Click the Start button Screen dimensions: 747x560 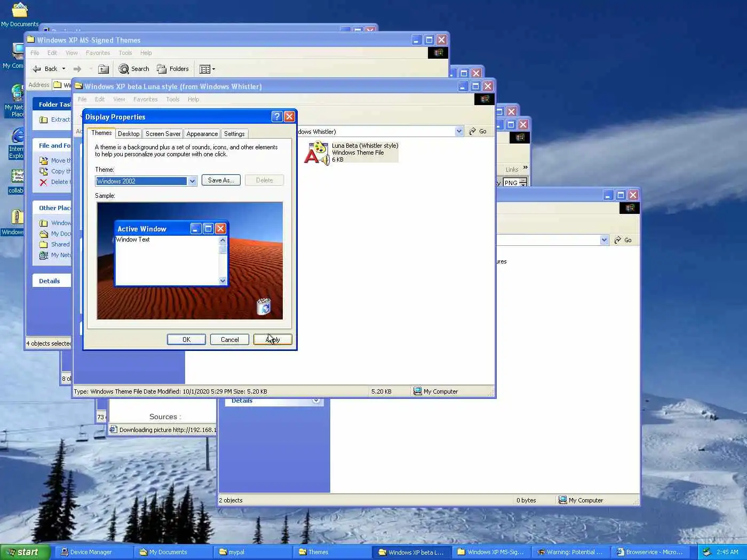25,552
